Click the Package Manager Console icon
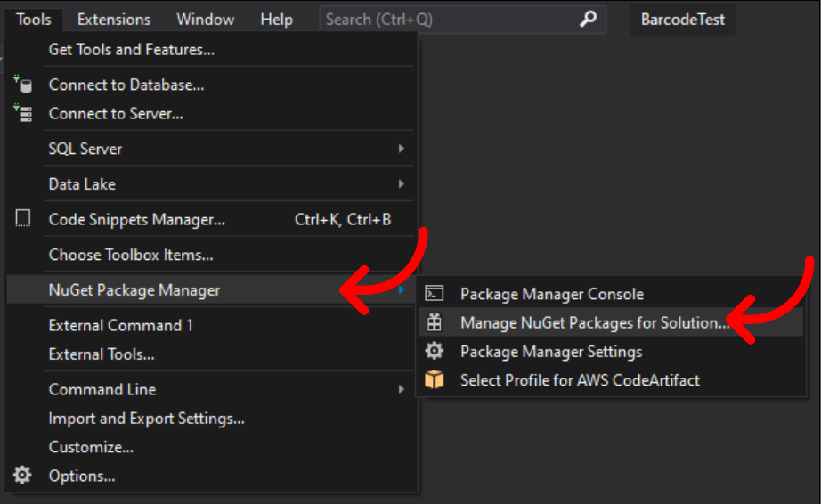The height and width of the screenshot is (504, 821). pos(434,294)
